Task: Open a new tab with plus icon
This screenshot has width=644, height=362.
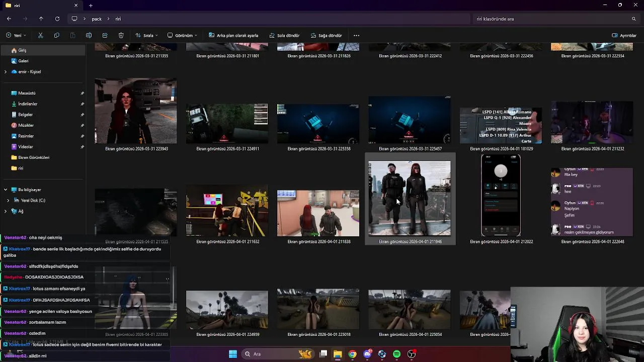Action: [x=91, y=6]
